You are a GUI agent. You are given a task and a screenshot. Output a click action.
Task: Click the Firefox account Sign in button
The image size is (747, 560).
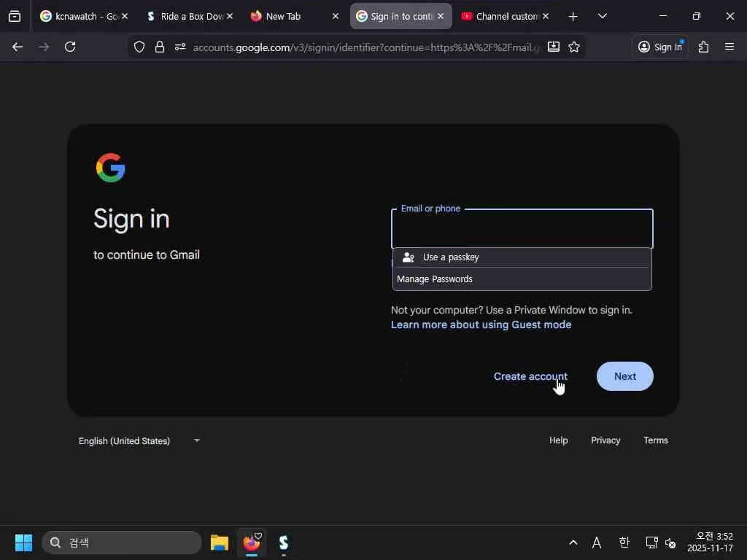coord(660,47)
